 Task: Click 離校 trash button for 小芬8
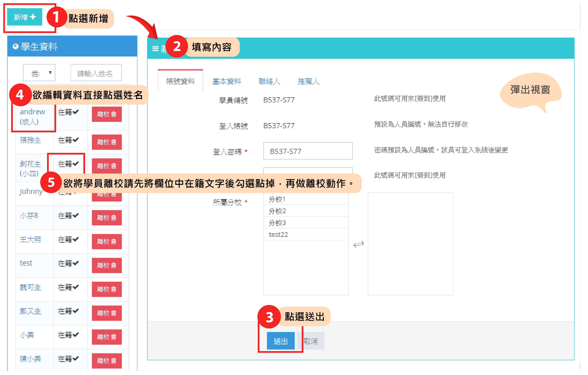tap(107, 218)
